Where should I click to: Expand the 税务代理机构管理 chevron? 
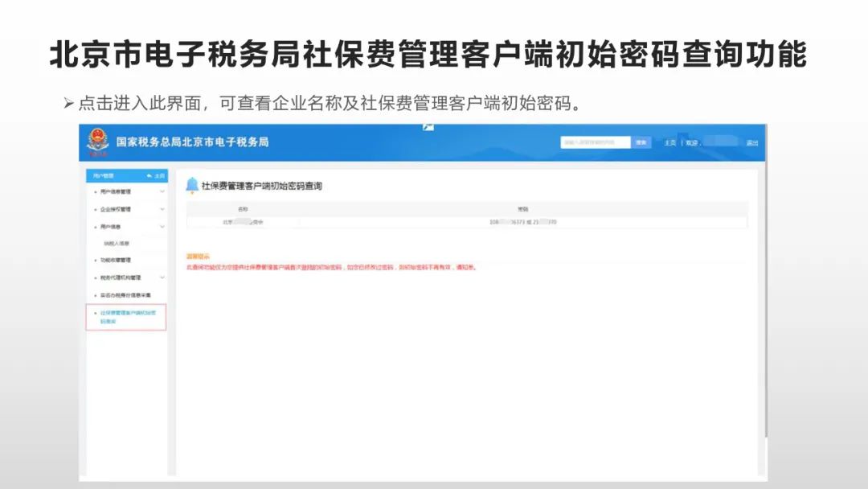click(162, 277)
